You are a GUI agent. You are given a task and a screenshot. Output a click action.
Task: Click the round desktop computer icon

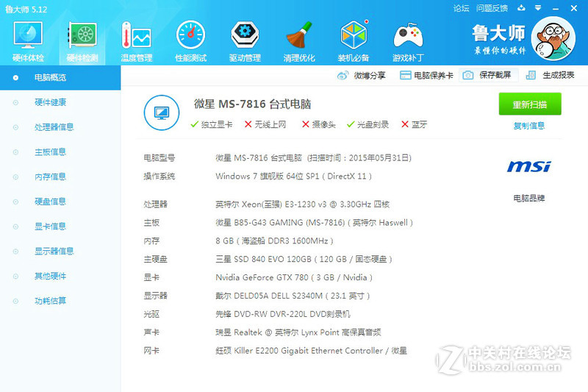click(162, 113)
